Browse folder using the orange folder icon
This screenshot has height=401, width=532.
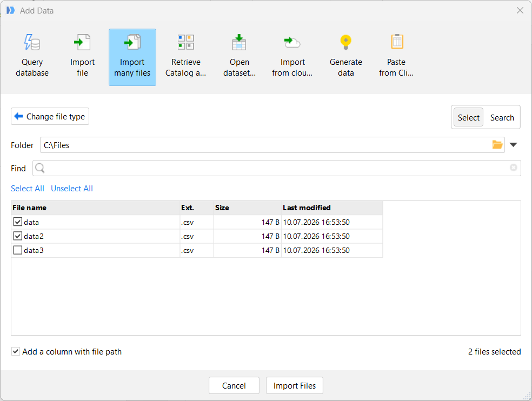click(x=497, y=145)
